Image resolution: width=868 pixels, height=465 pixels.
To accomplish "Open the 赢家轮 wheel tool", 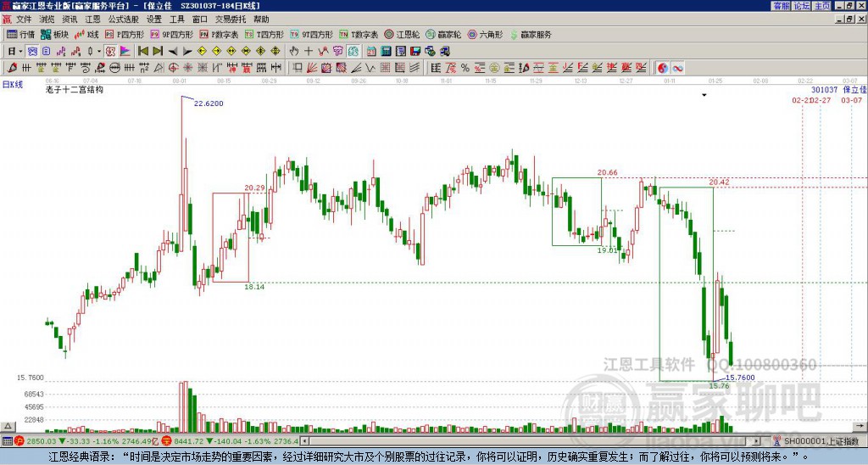I will [443, 34].
